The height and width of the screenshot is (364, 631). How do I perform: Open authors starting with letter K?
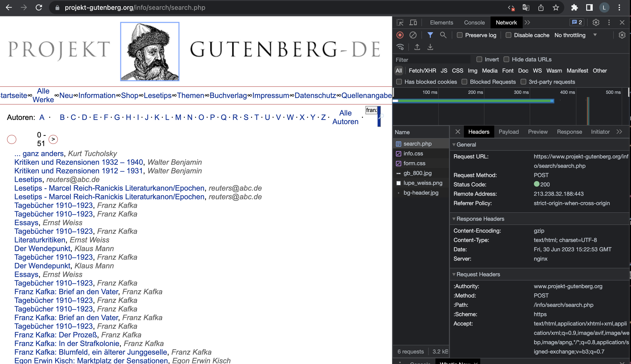click(157, 117)
